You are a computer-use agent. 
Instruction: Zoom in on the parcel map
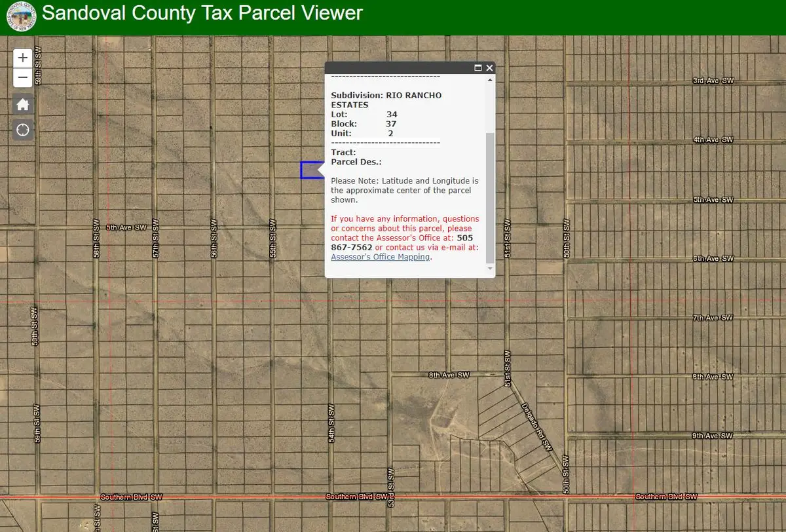pos(23,58)
